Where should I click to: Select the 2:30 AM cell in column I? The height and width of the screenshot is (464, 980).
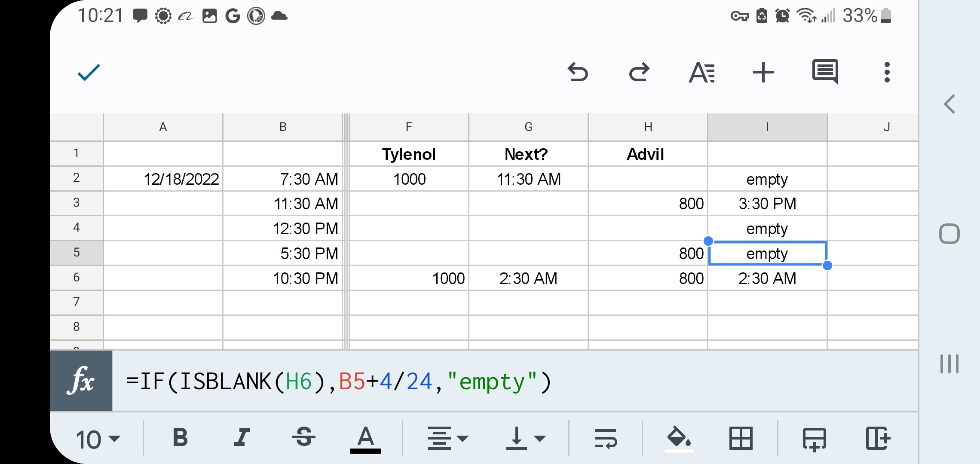tap(767, 278)
